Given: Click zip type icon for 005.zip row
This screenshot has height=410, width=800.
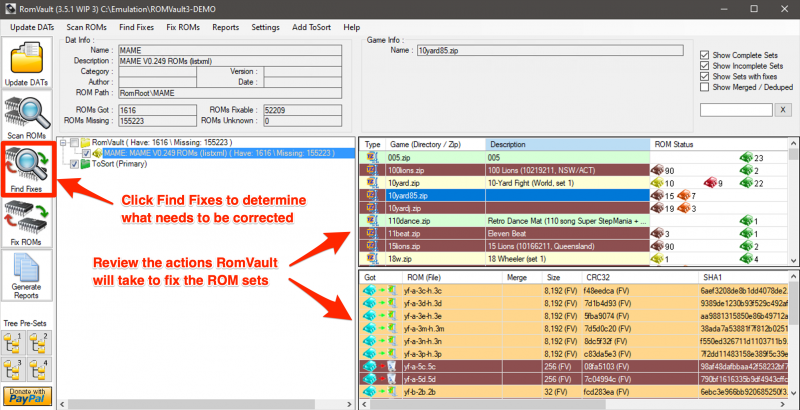Looking at the screenshot, I should tap(371, 158).
